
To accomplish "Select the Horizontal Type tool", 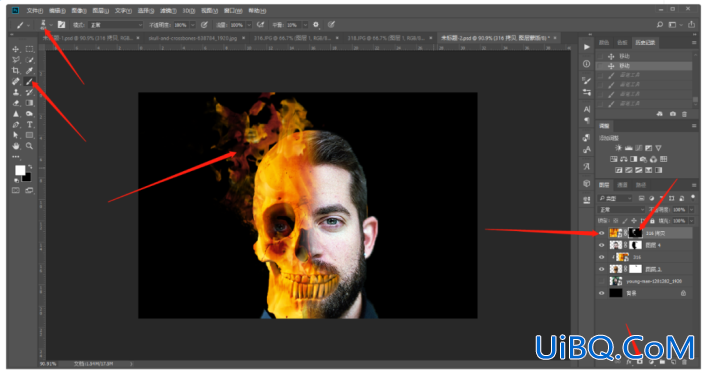I will pyautogui.click(x=30, y=125).
